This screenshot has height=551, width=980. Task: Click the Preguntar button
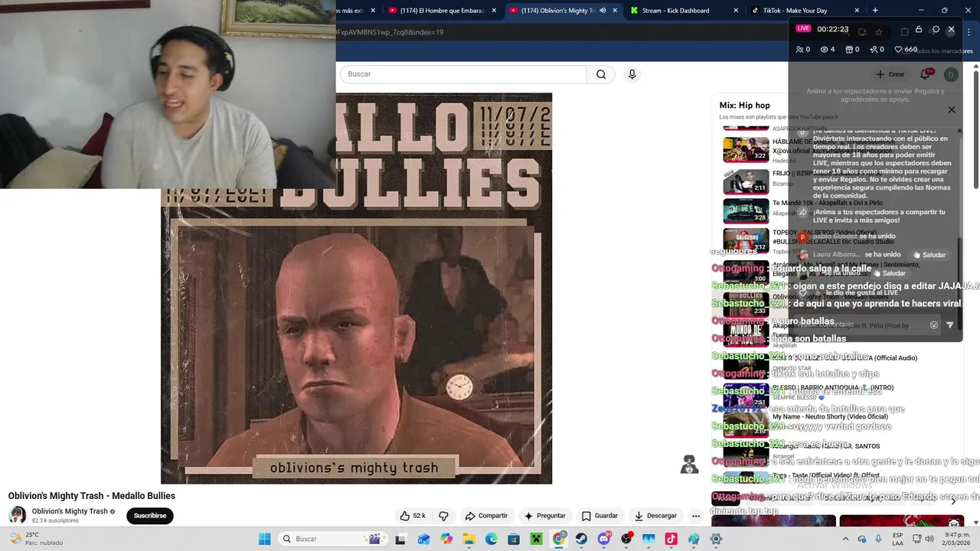pos(544,516)
